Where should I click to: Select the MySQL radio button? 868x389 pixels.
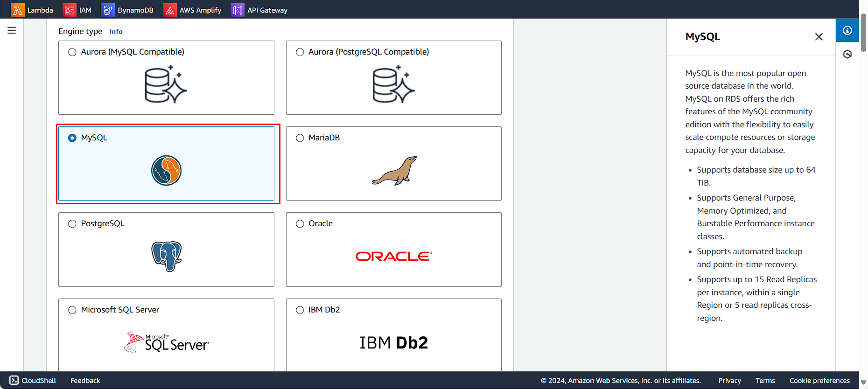click(x=72, y=138)
